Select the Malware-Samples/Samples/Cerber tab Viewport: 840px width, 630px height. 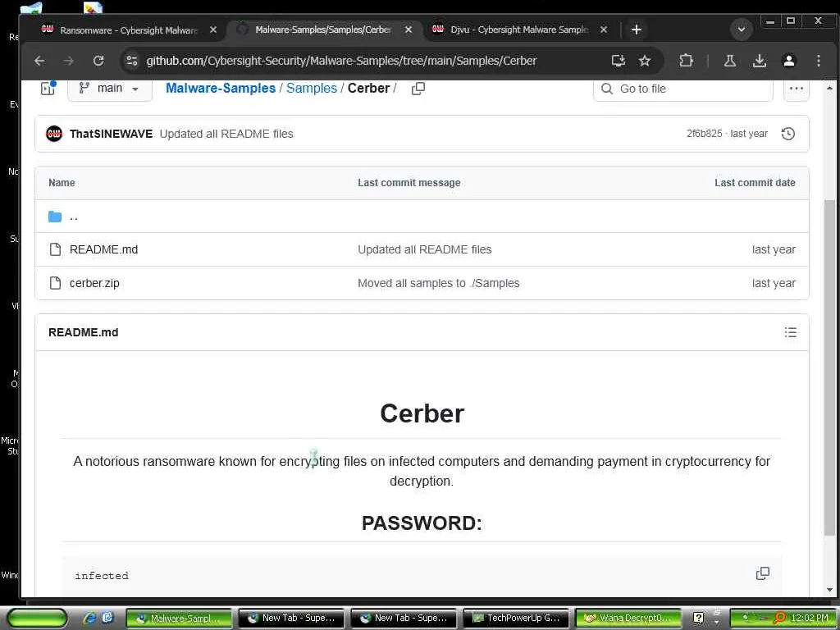(323, 30)
